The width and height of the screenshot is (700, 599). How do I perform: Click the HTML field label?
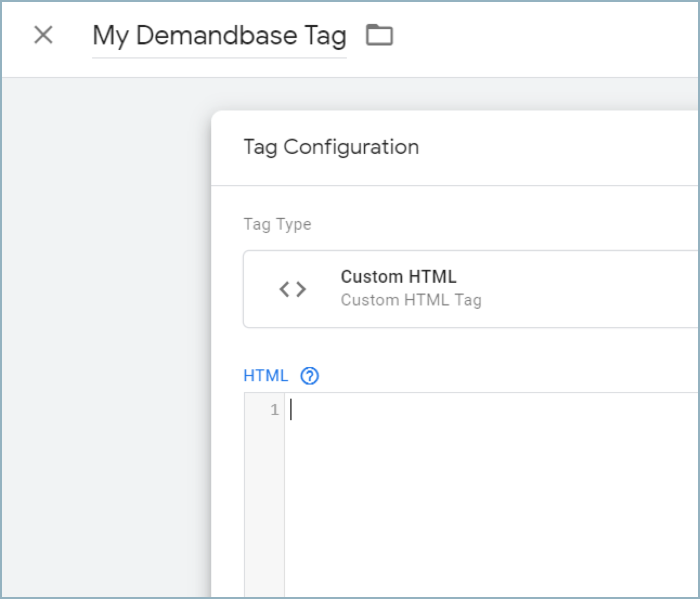click(265, 375)
